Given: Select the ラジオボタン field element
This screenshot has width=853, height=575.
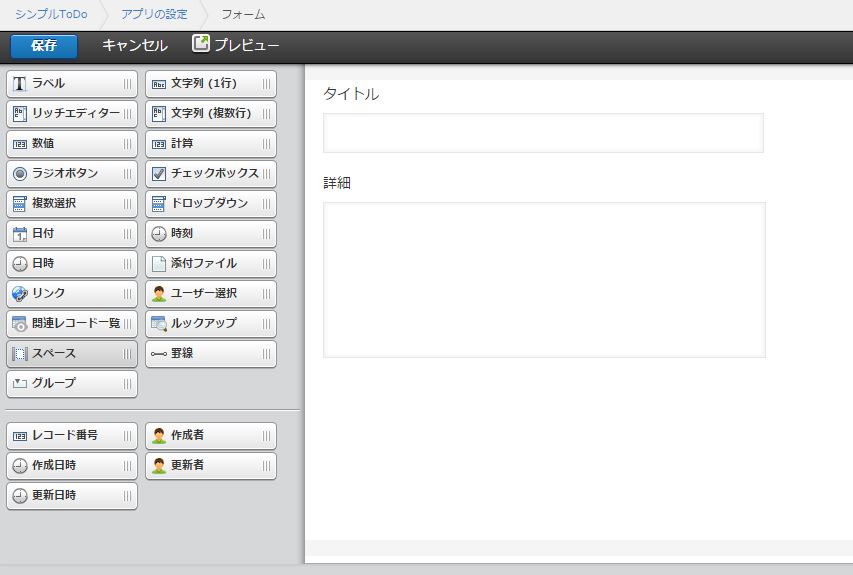Looking at the screenshot, I should 71,174.
